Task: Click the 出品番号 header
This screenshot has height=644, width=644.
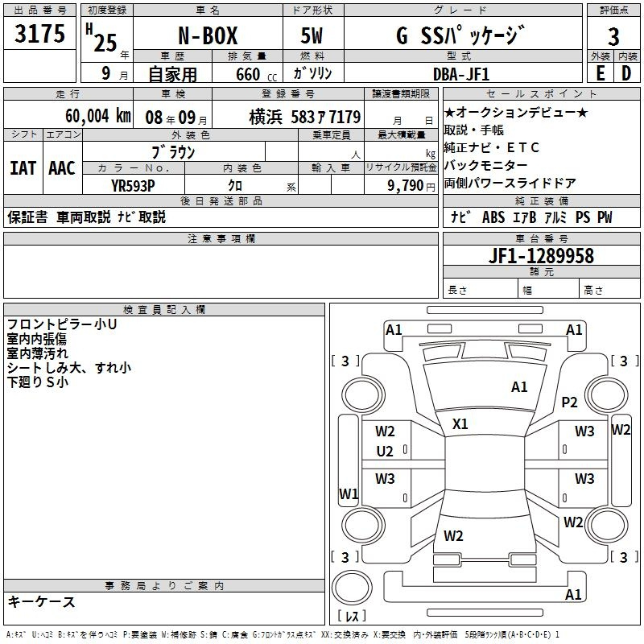Action: pos(39,10)
